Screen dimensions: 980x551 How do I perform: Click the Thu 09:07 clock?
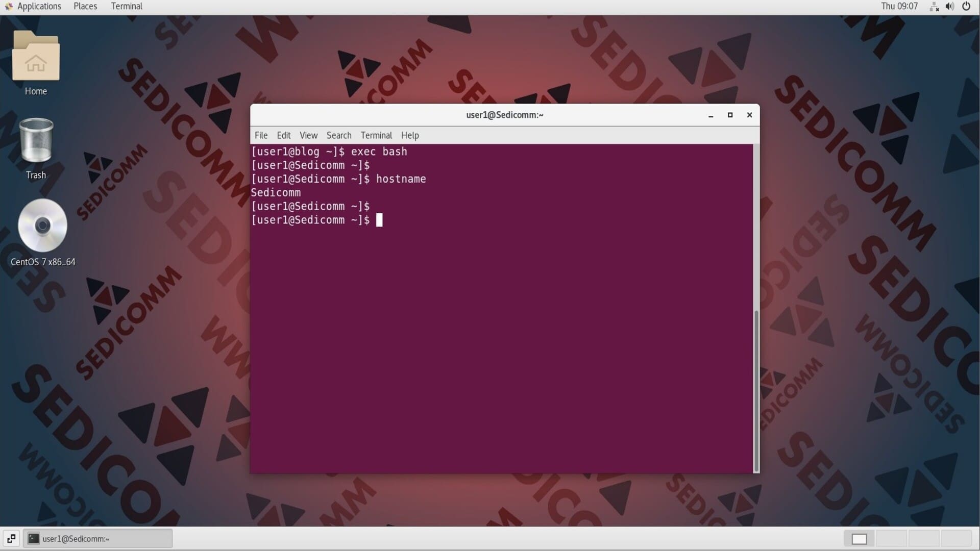(899, 7)
